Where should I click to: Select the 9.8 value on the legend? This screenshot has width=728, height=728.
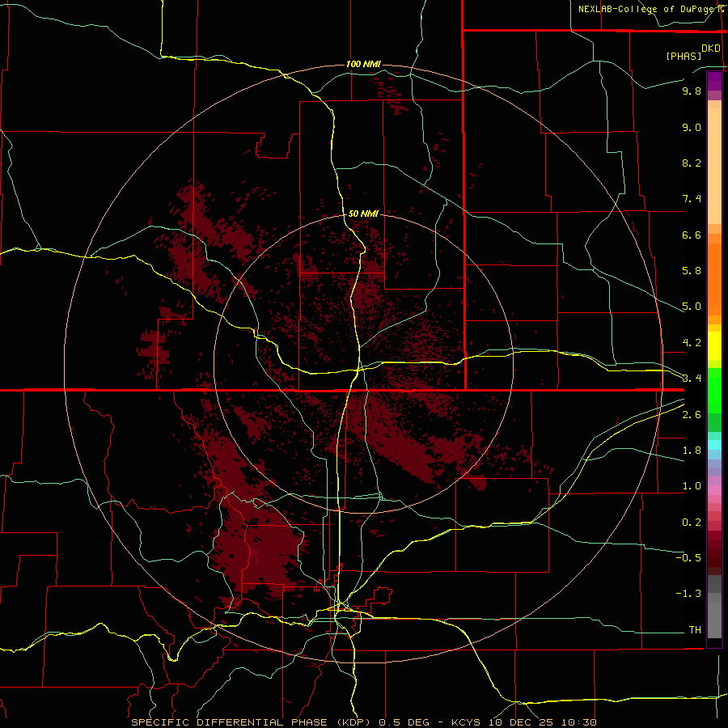[692, 91]
